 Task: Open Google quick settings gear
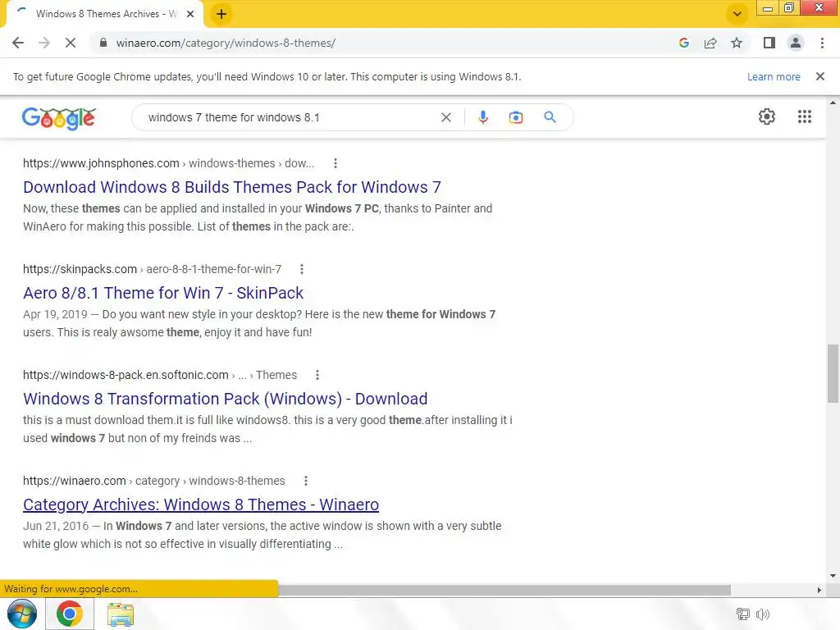[767, 116]
